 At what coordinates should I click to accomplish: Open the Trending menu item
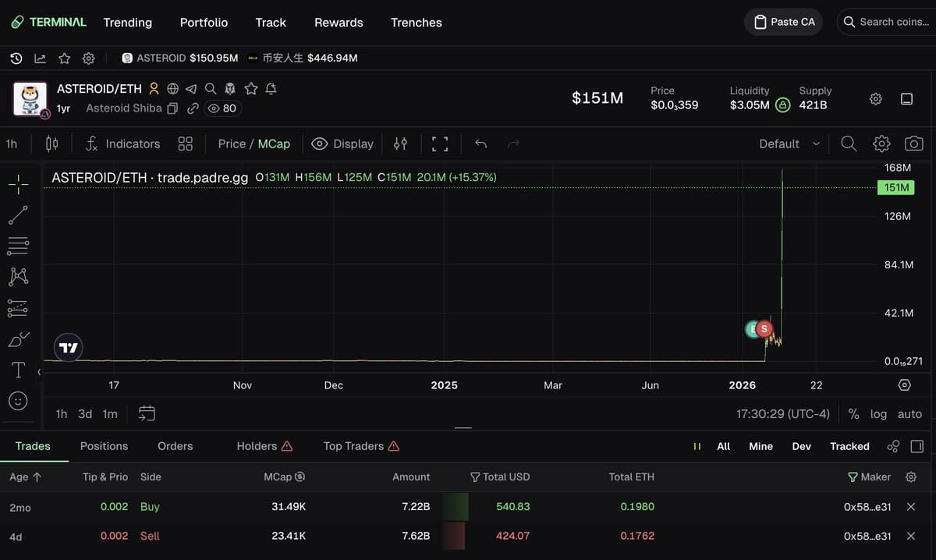click(x=127, y=23)
